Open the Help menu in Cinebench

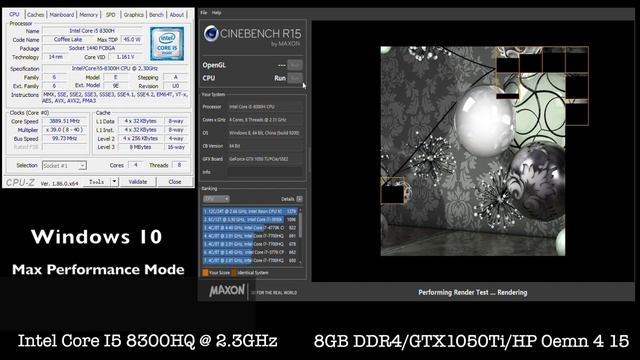[216, 13]
